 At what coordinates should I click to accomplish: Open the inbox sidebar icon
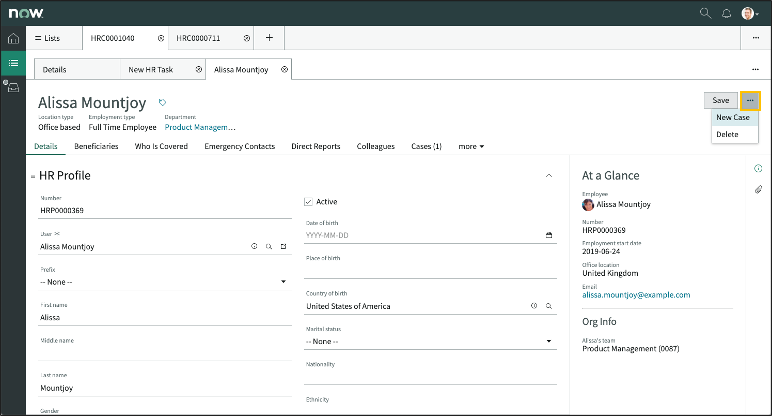coord(12,87)
